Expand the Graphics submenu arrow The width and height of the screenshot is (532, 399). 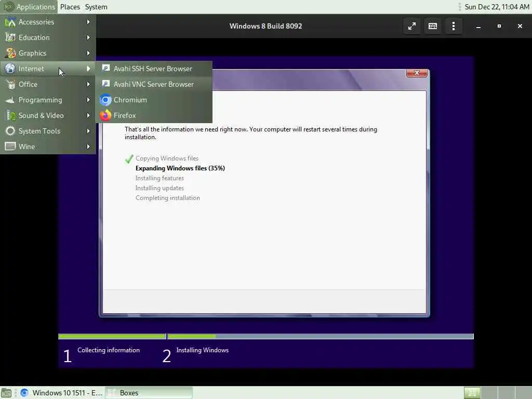pyautogui.click(x=88, y=54)
